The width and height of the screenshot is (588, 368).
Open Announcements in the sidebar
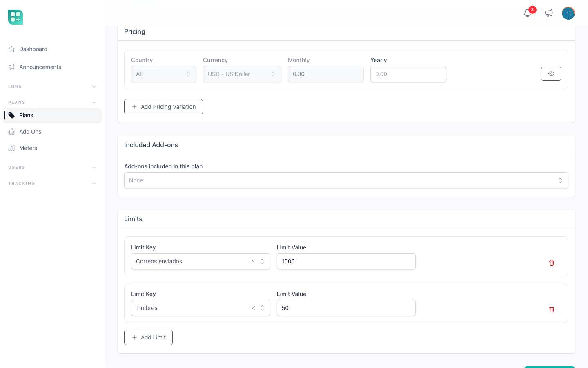click(52, 67)
